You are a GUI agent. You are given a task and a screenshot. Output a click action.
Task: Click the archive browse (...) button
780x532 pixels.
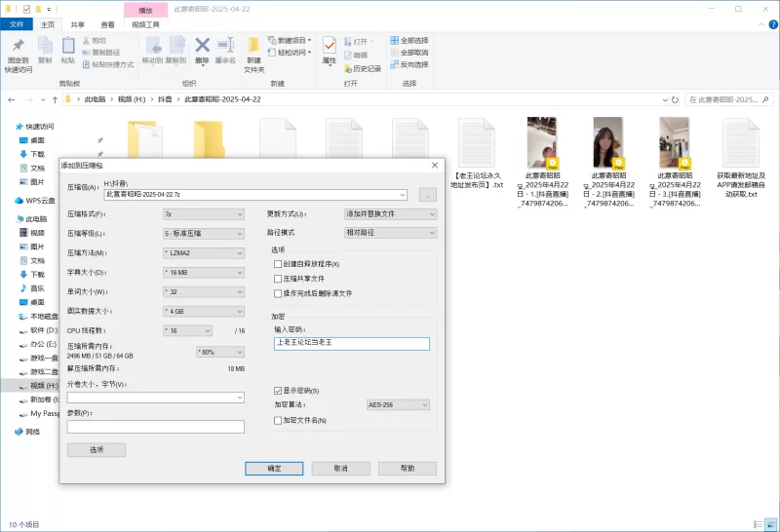(428, 195)
